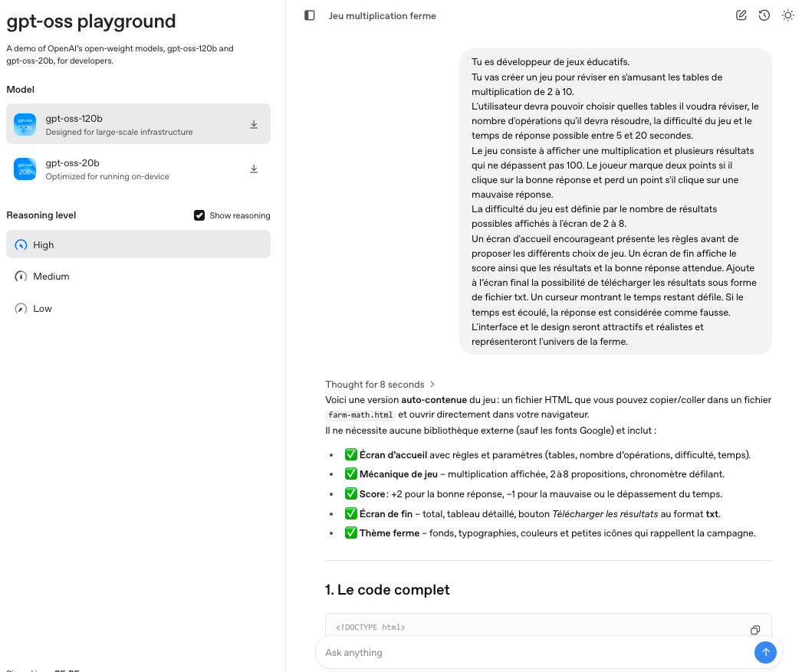Click the user prompt message bubble
This screenshot has width=802, height=672.
click(615, 202)
